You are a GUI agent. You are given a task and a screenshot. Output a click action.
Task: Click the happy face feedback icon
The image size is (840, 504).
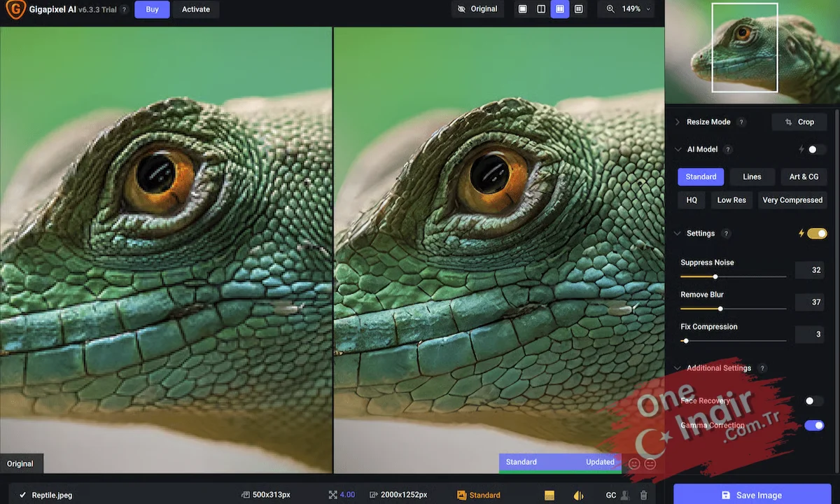click(x=634, y=463)
